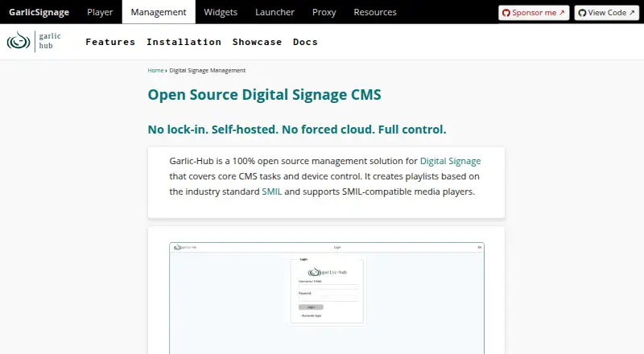Open the Showcase menu item
Screen dimensions: 644x354
point(257,42)
